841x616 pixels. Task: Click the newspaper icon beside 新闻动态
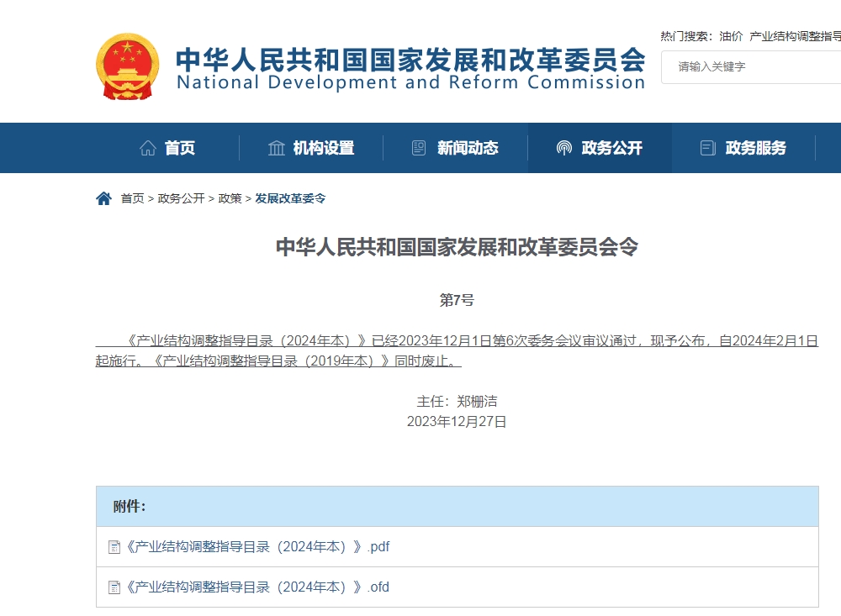point(418,148)
